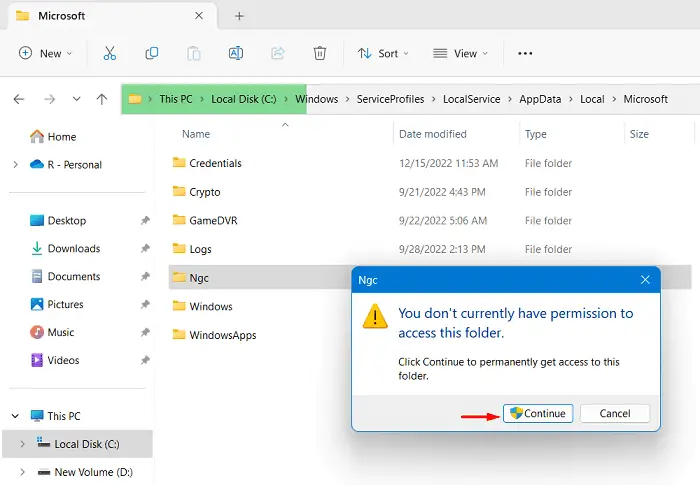Image resolution: width=700 pixels, height=485 pixels.
Task: Click the pin icon next to Videos
Action: [x=145, y=360]
